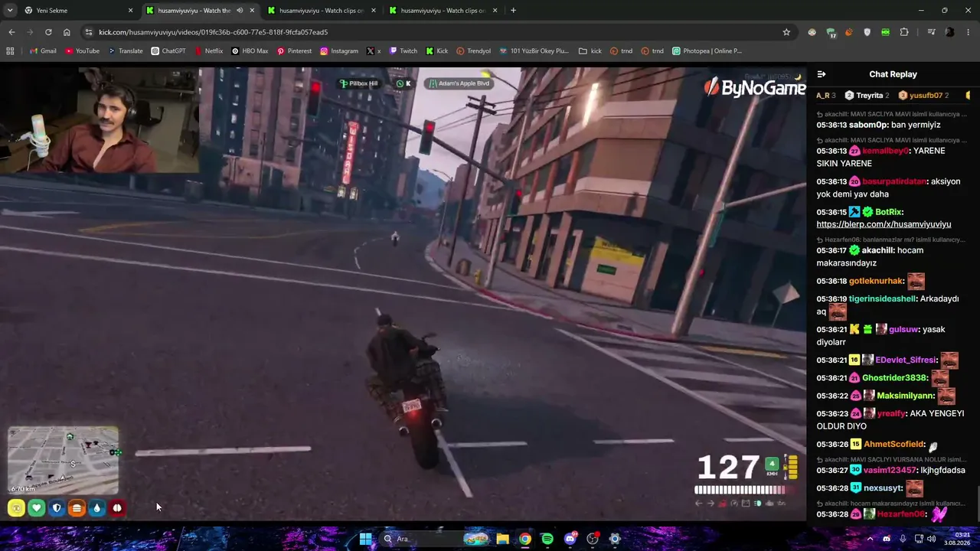Click username kemalbey0 in chat
Viewport: 980px width, 551px height.
click(886, 151)
